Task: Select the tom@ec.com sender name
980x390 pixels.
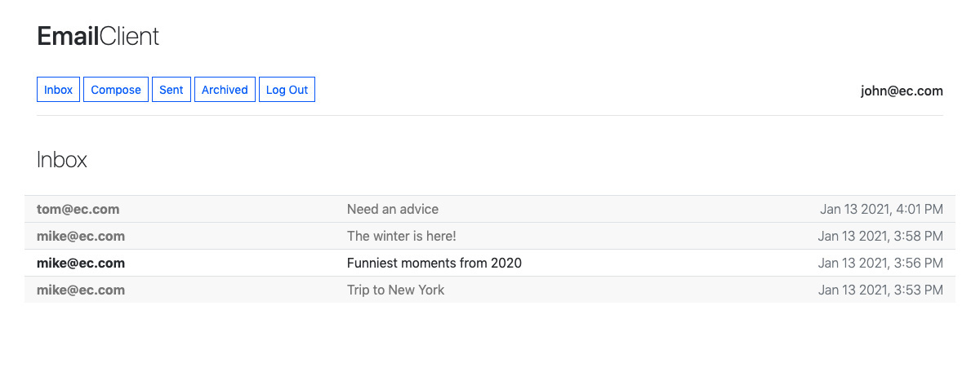Action: click(78, 209)
